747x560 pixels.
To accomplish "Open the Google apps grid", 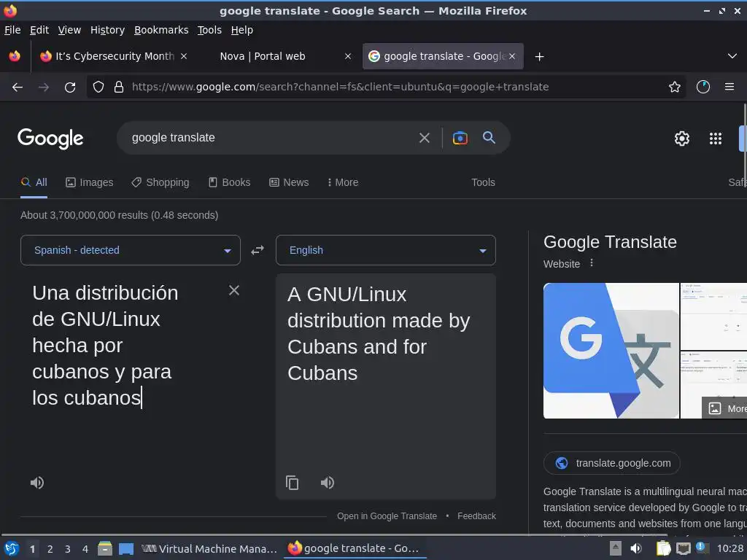I will pyautogui.click(x=715, y=139).
